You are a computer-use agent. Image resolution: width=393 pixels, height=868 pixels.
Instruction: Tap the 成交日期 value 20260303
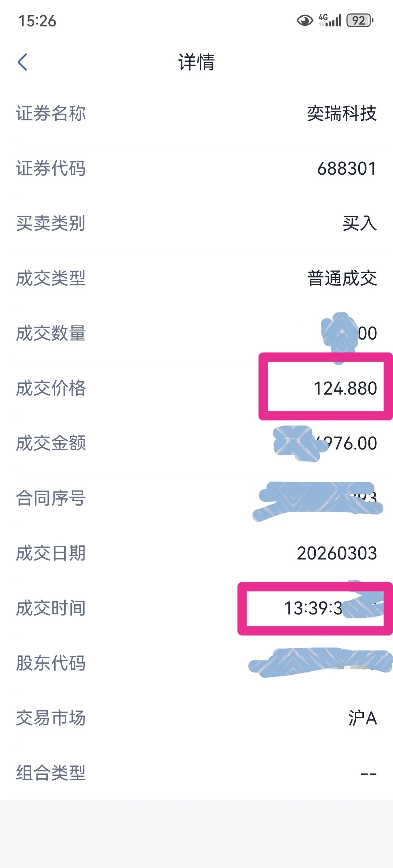point(337,553)
